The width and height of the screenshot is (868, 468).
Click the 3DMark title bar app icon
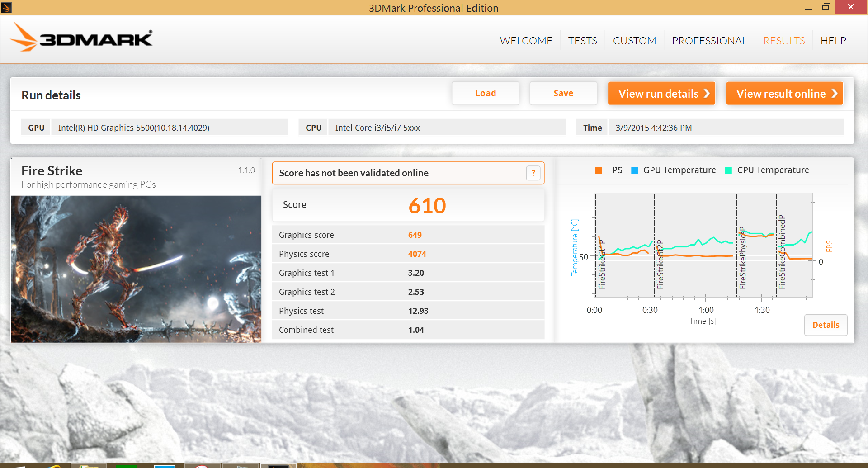click(6, 7)
